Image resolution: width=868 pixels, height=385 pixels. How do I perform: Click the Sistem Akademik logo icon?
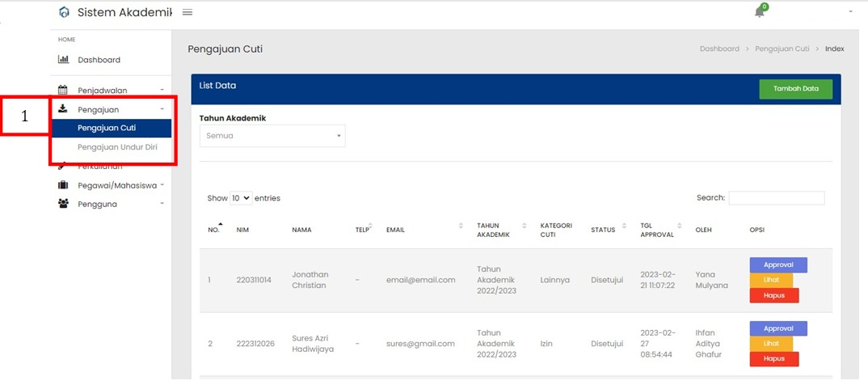pyautogui.click(x=65, y=12)
